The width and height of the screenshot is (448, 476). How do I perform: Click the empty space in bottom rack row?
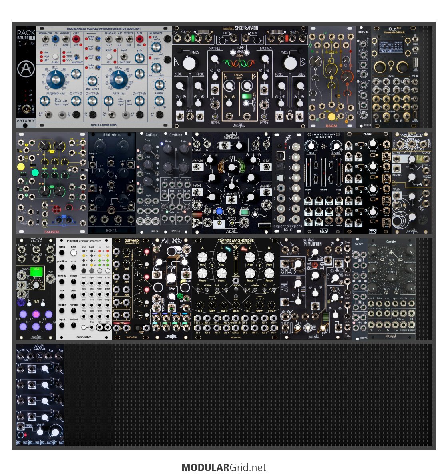click(248, 395)
